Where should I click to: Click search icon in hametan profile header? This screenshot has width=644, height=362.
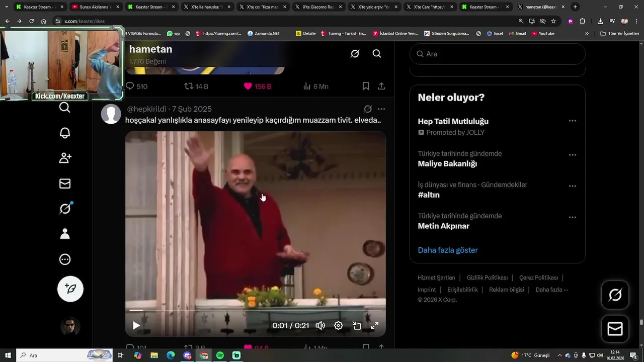click(377, 54)
